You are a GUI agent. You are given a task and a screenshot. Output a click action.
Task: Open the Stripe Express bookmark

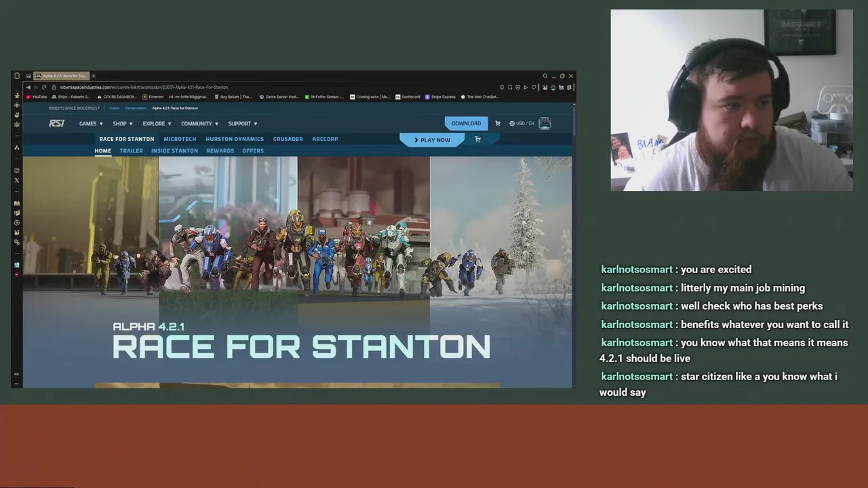(x=441, y=97)
